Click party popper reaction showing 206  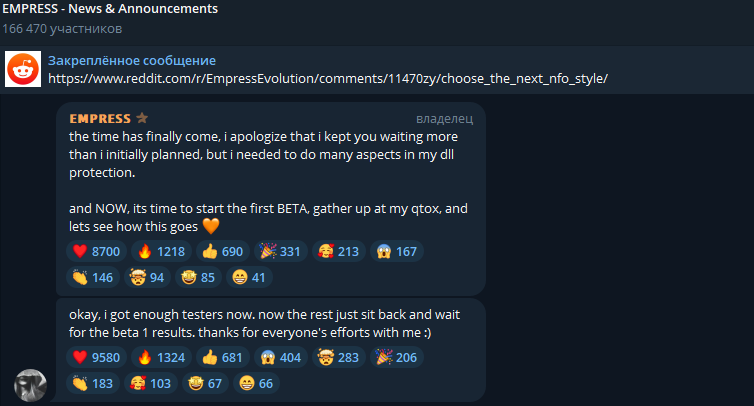395,357
